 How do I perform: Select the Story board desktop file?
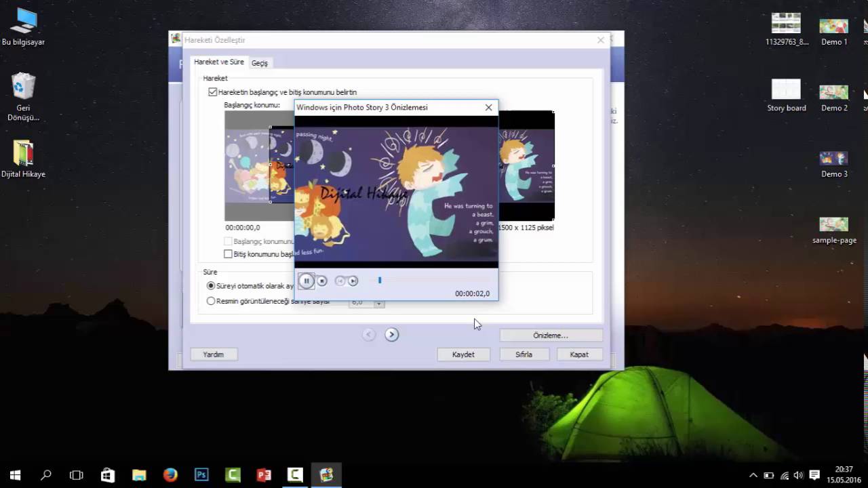point(787,96)
